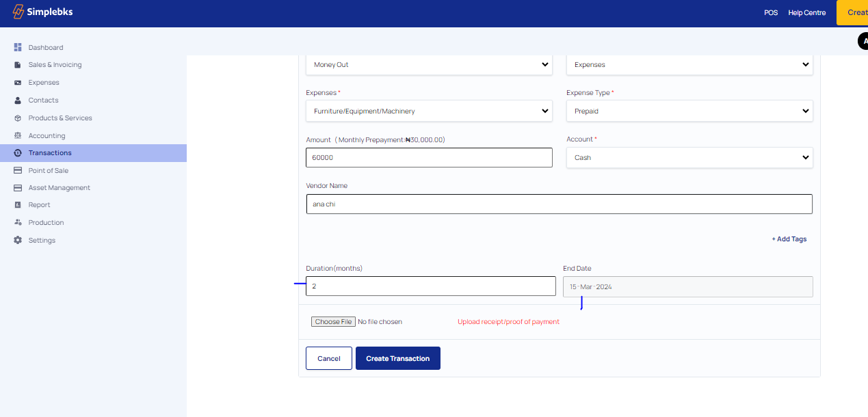Expand the Money Out dropdown
This screenshot has height=417, width=868.
[x=429, y=65]
